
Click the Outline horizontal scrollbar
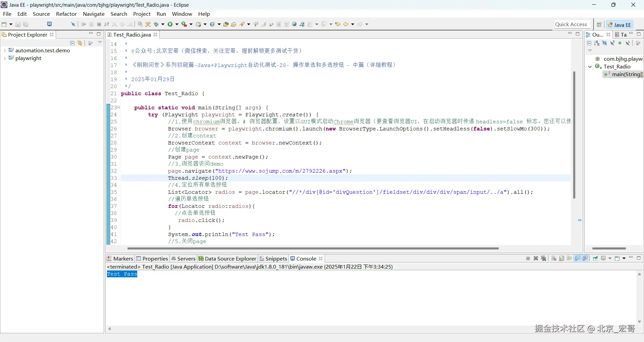(609, 248)
